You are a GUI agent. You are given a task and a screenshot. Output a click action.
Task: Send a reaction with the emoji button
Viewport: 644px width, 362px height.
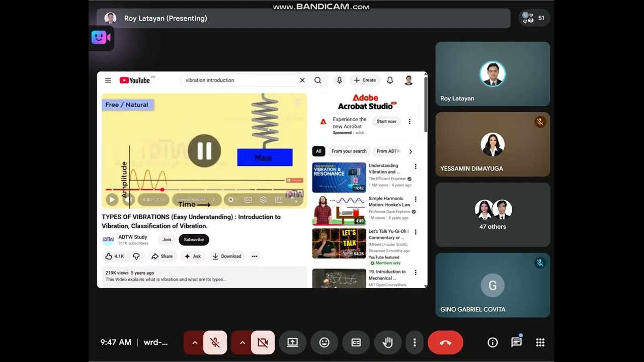pyautogui.click(x=325, y=342)
